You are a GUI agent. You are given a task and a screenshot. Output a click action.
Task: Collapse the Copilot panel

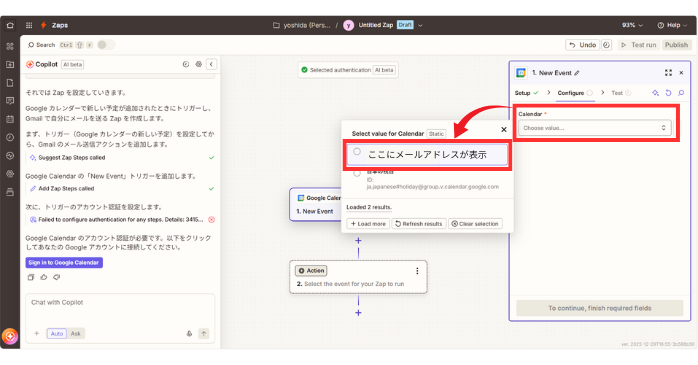tap(211, 65)
